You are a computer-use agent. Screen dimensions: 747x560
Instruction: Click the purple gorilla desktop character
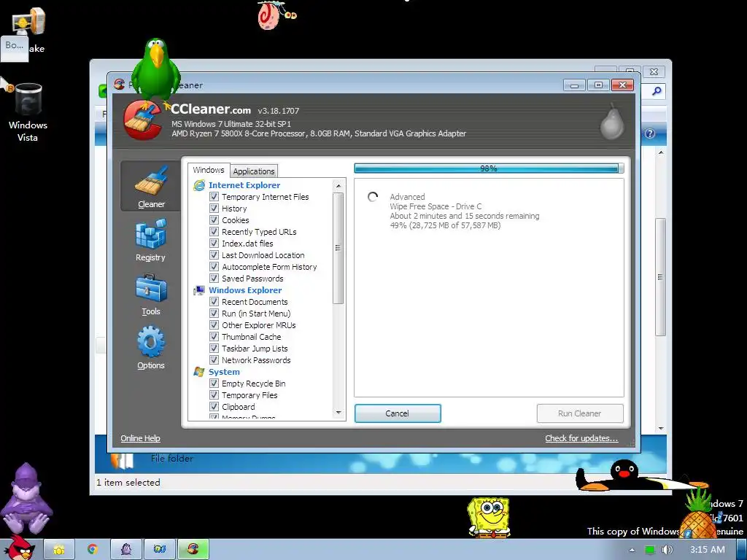pyautogui.click(x=26, y=498)
